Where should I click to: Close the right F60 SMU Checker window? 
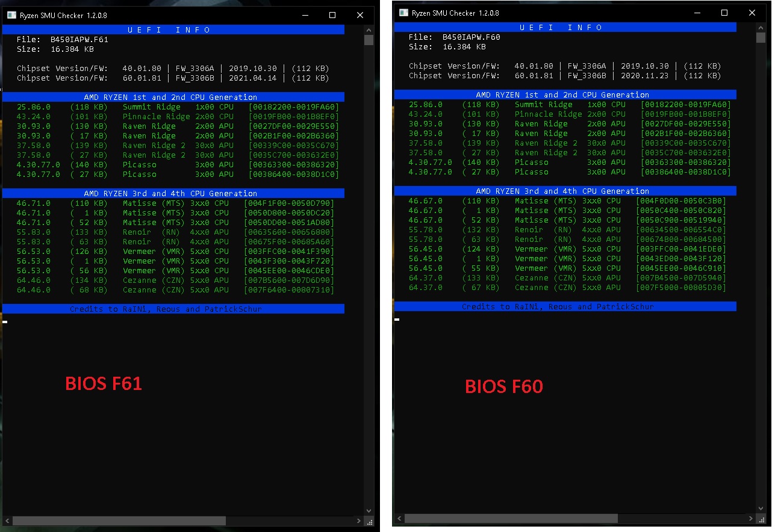(752, 13)
